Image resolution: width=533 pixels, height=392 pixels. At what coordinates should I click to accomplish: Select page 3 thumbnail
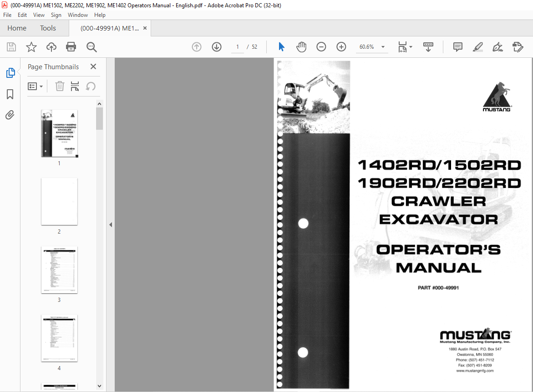point(59,270)
